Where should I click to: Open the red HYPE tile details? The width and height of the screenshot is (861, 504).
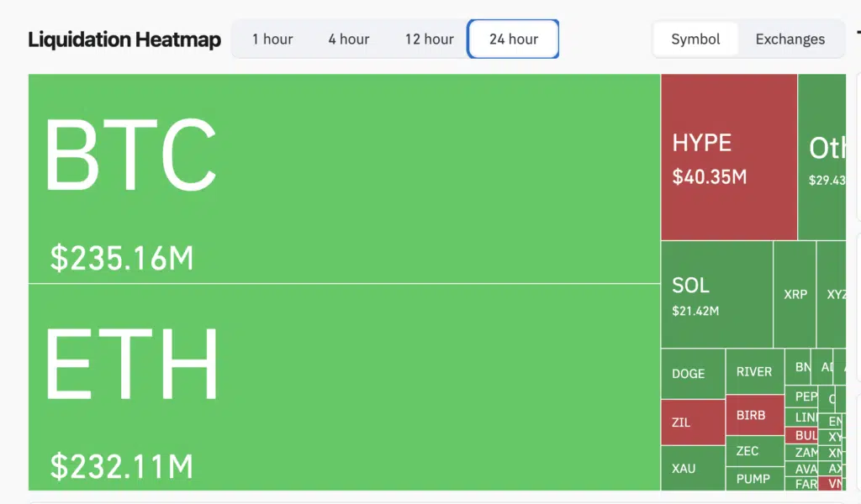pyautogui.click(x=728, y=155)
